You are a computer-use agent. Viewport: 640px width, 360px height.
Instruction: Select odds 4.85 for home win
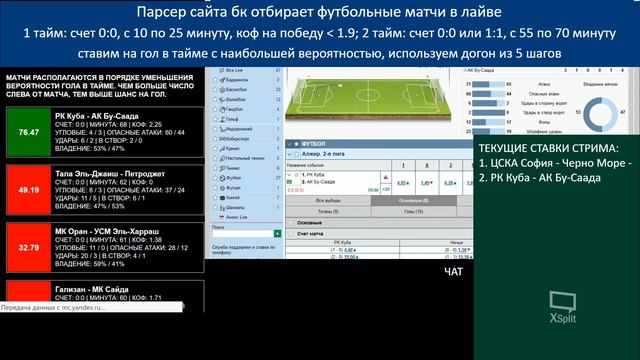click(403, 183)
